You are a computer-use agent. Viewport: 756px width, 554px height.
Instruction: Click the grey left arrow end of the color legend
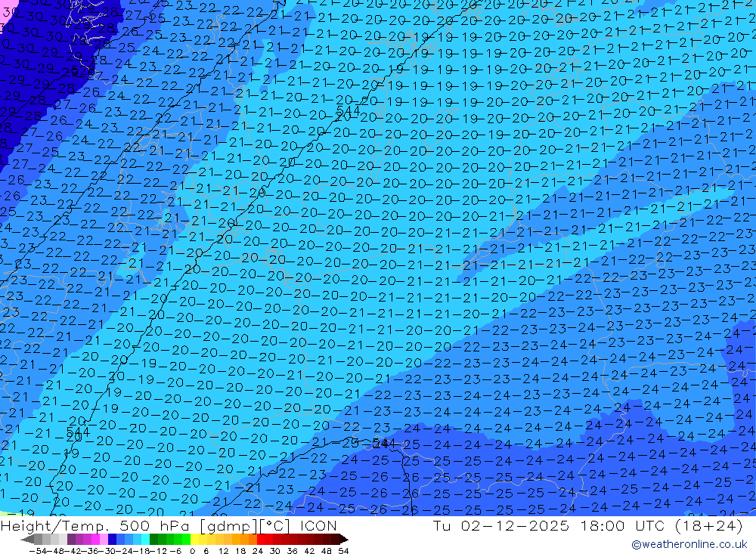tap(28, 539)
